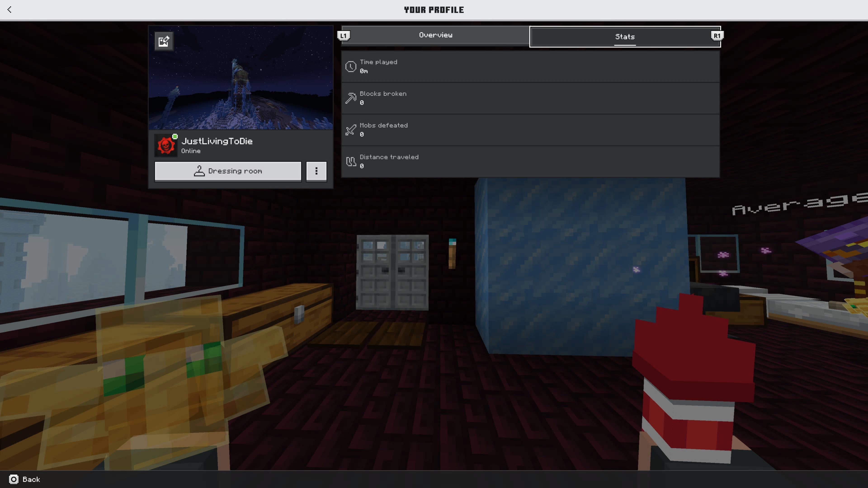Viewport: 868px width, 488px height.
Task: Click the Time played clock icon
Action: 350,66
